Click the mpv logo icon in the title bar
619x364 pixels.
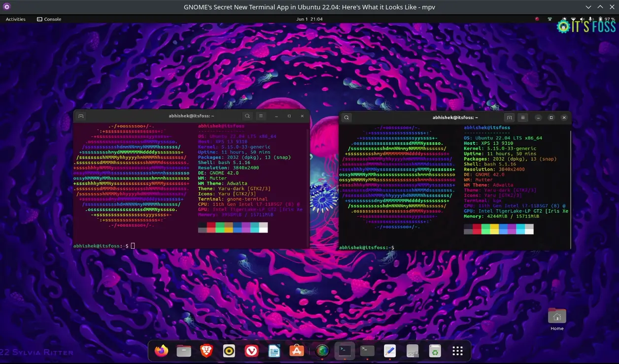click(6, 7)
